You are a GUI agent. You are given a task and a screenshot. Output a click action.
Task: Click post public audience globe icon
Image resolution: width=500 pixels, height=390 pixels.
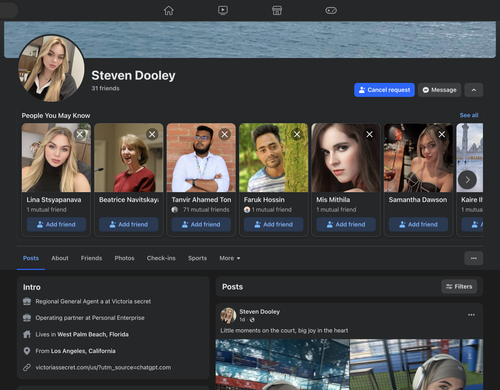coord(252,320)
